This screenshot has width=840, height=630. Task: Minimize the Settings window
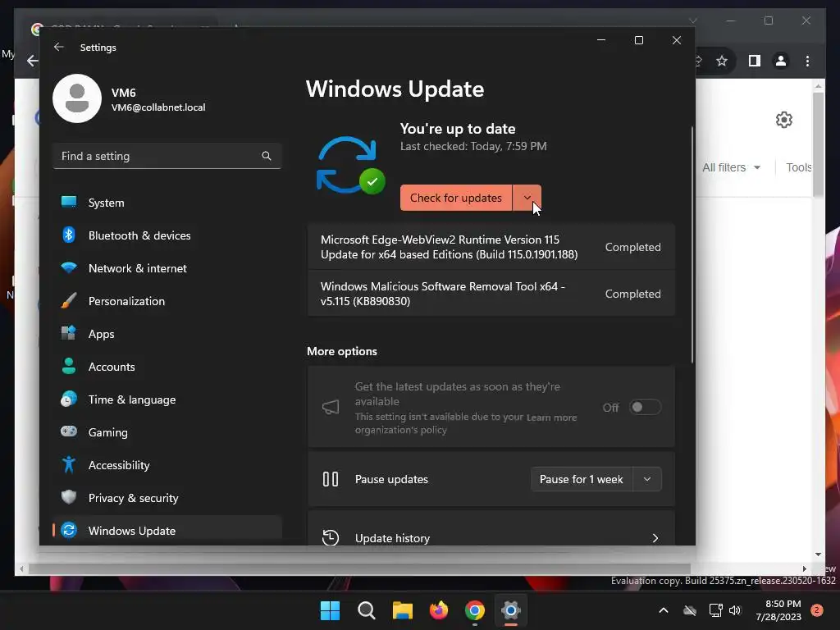click(601, 40)
